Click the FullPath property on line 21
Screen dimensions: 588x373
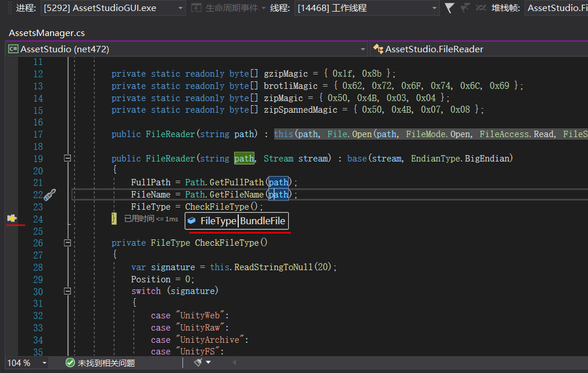(x=150, y=182)
